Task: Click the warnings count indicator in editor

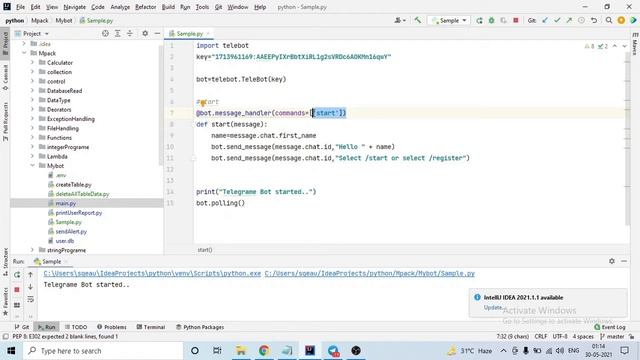Action: point(589,46)
